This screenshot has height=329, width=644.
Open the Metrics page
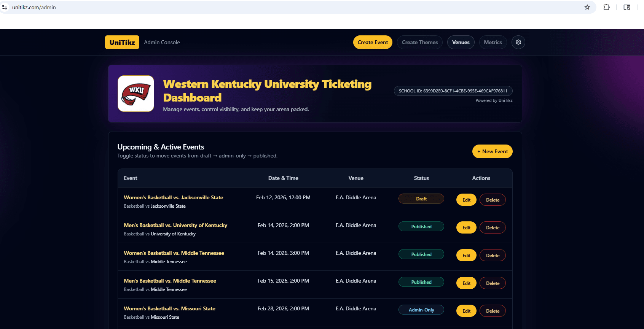click(493, 42)
